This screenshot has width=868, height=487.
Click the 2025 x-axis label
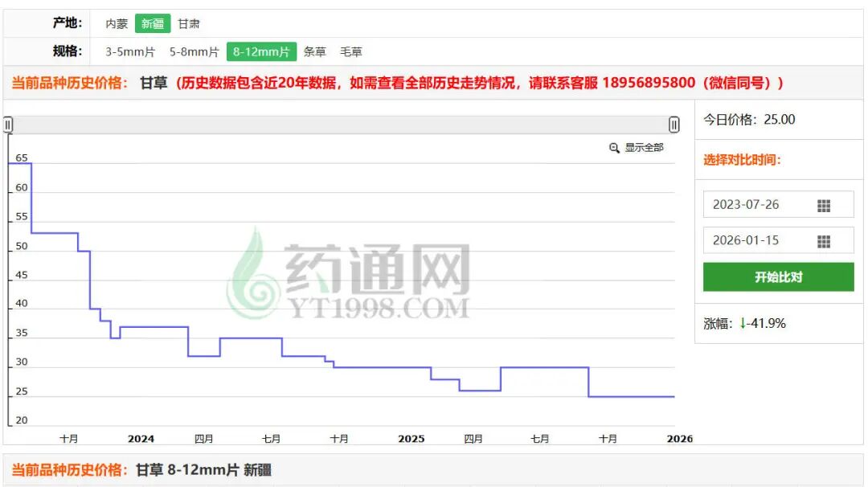pyautogui.click(x=411, y=439)
